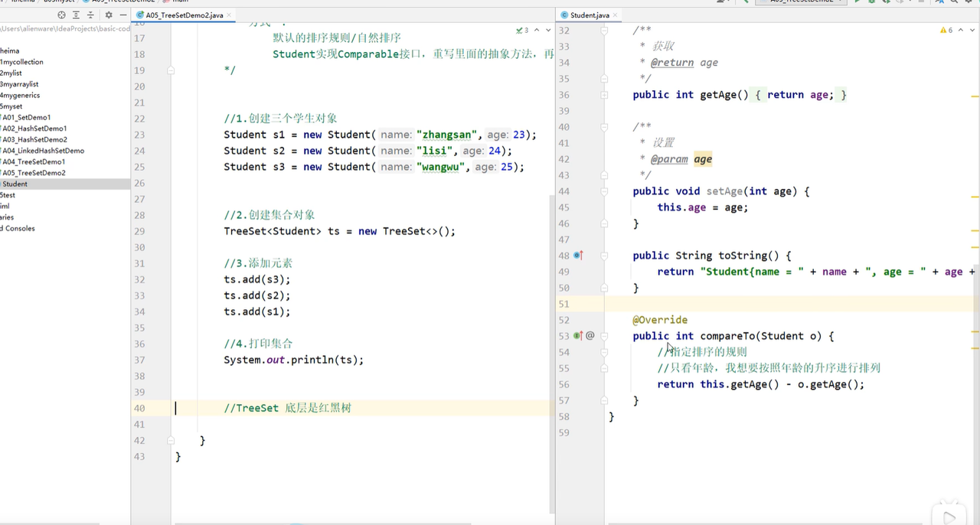Collapse setAge method fold at line 44

[x=604, y=191]
